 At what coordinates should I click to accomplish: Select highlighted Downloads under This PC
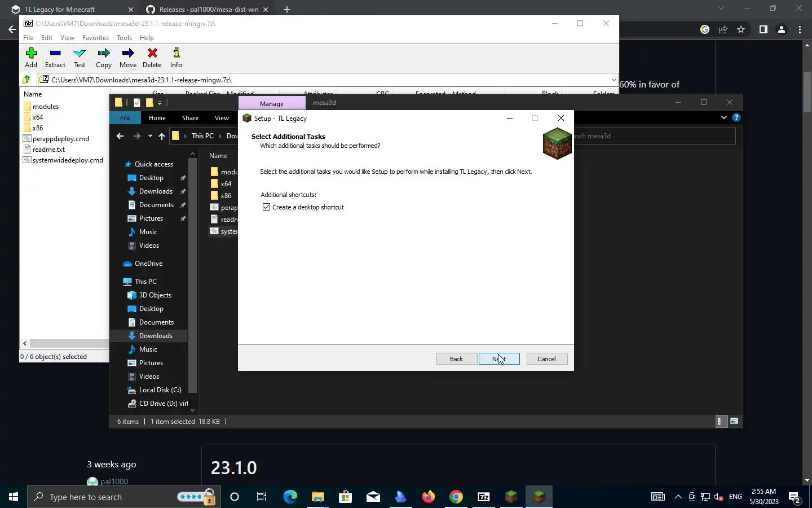[150, 336]
